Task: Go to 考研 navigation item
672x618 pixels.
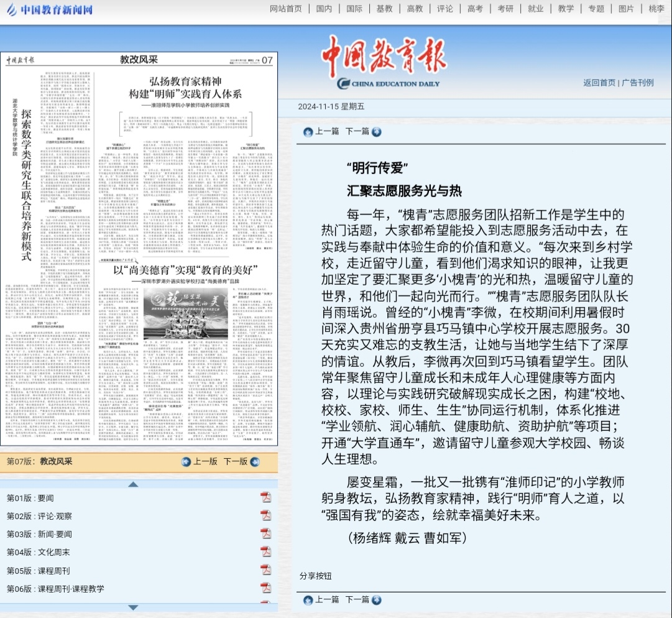Action: (x=505, y=9)
